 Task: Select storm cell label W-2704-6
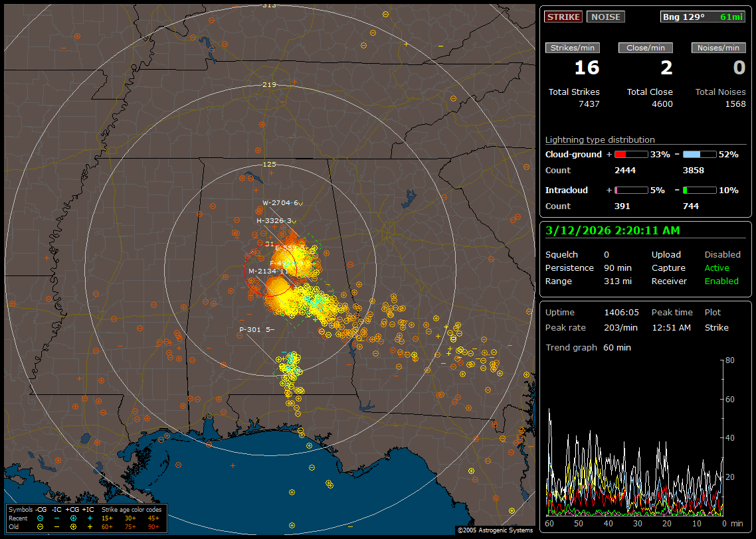point(281,203)
